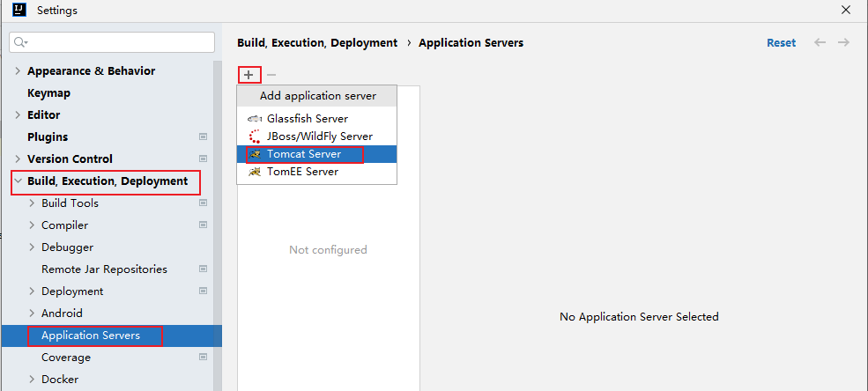Select Editor in settings tree
This screenshot has height=391, width=868.
point(44,115)
